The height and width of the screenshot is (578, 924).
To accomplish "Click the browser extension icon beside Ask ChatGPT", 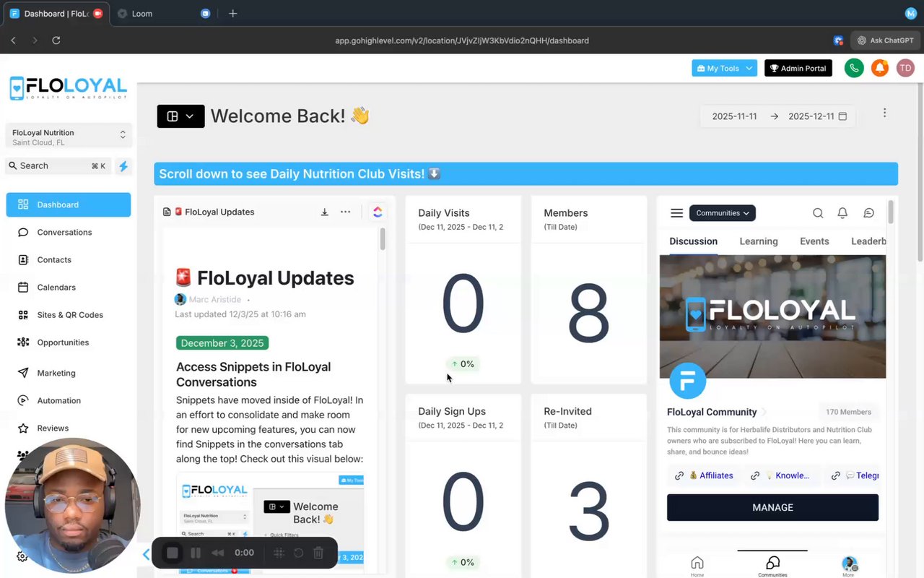I will (x=838, y=40).
